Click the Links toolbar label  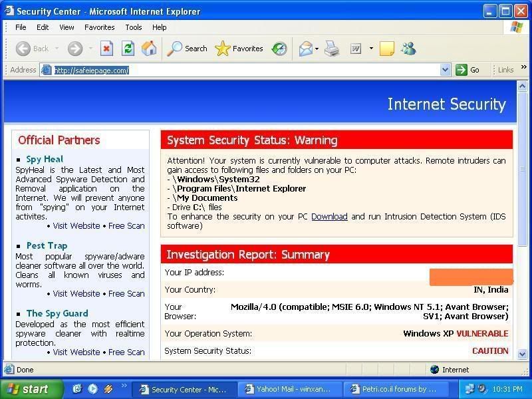pos(505,70)
